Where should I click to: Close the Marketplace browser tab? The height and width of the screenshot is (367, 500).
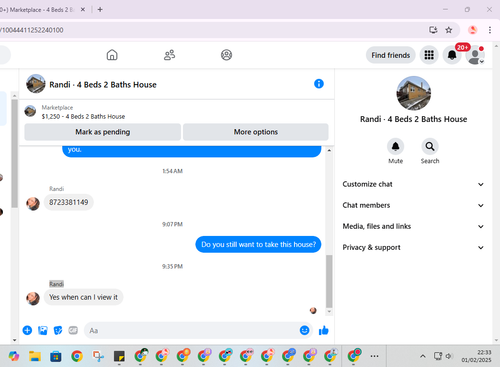tap(83, 10)
